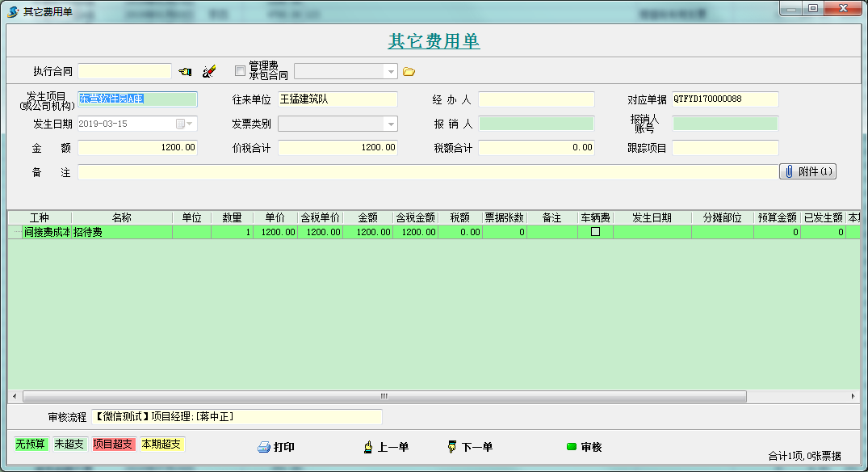Click the 票据张数 column header
The width and height of the screenshot is (868, 472).
click(505, 217)
